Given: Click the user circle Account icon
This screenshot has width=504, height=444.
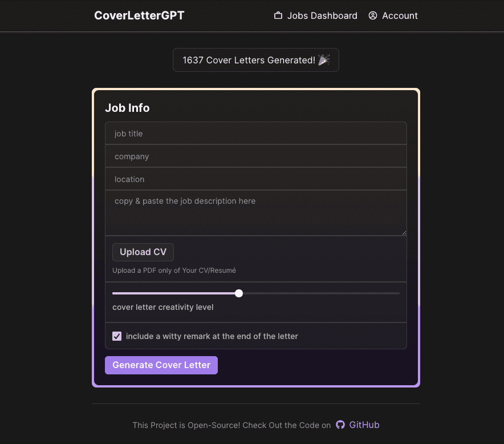Looking at the screenshot, I should [373, 16].
